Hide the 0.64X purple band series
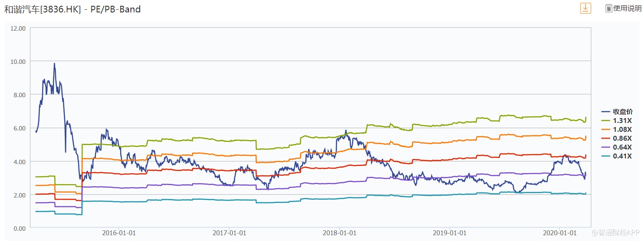This screenshot has height=241, width=644. click(622, 147)
